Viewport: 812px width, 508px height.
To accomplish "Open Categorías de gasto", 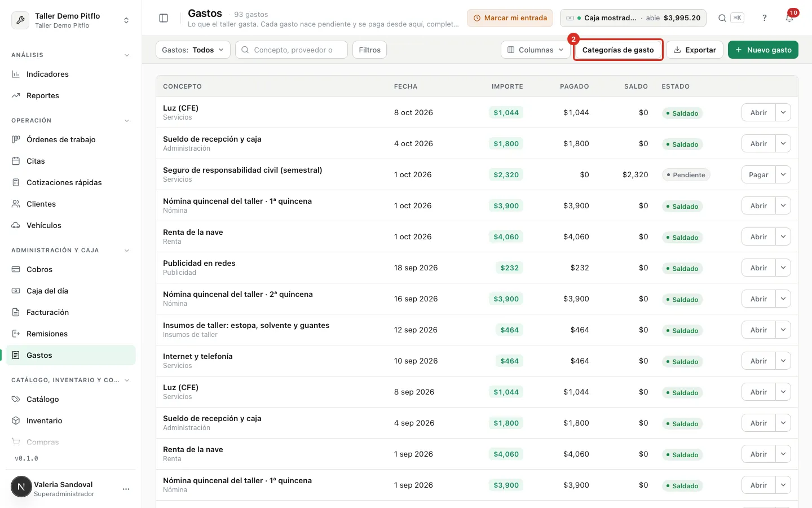I will click(618, 50).
